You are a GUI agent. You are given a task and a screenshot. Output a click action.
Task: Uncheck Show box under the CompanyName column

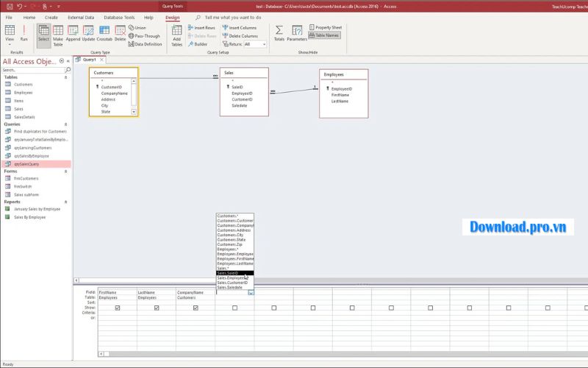196,308
